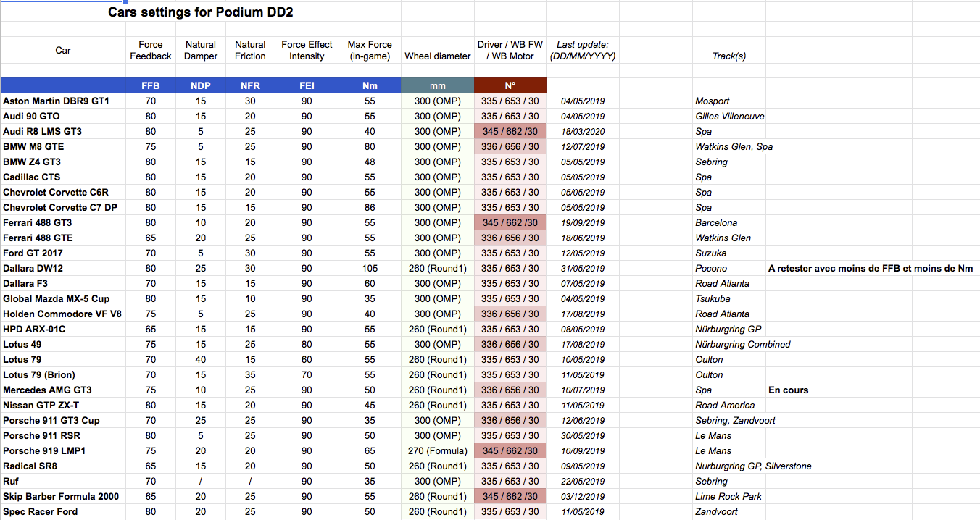Click the 'Watkins Glen, Spa' track cell
980x520 pixels.
click(x=734, y=146)
